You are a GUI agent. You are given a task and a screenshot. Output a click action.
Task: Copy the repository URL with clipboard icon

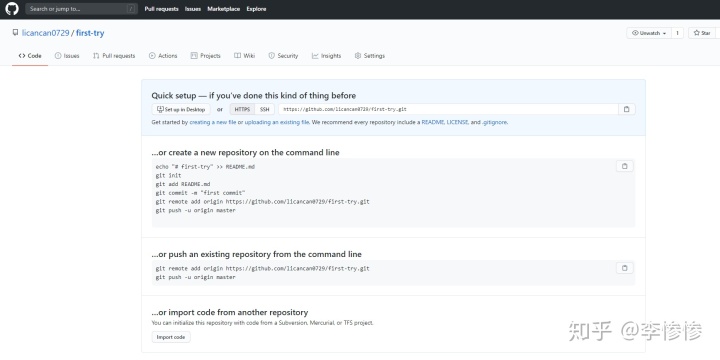coord(626,109)
